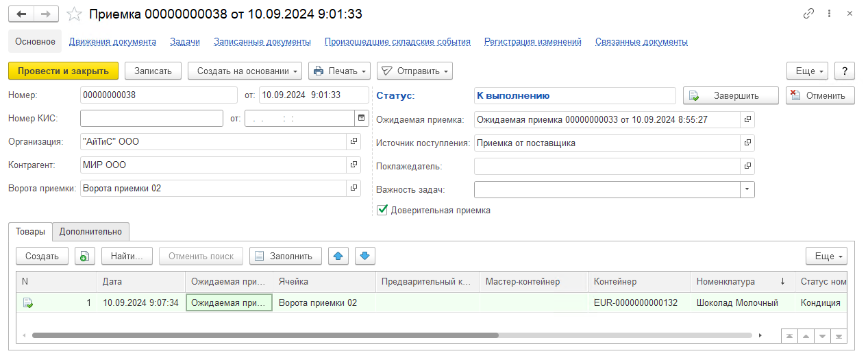Go forward with the right arrow button
This screenshot has height=358, width=868.
[x=46, y=14]
